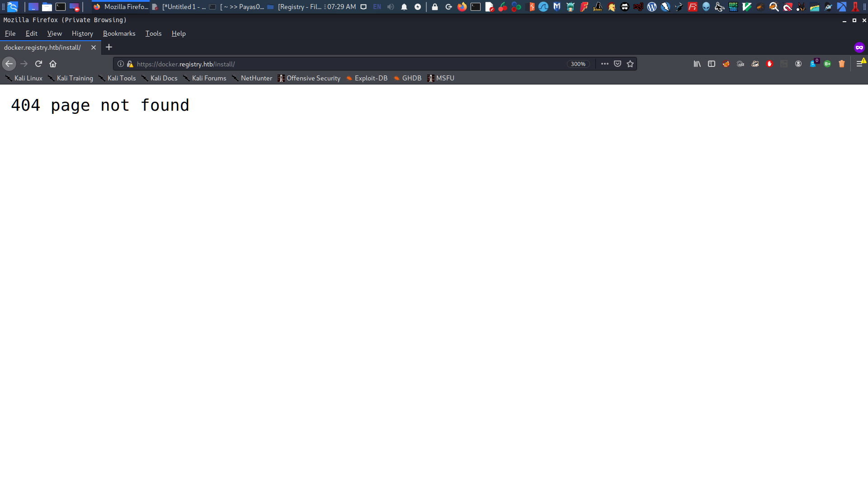Launch the WordPress scanner panel icon
The image size is (868, 488).
tap(652, 7)
